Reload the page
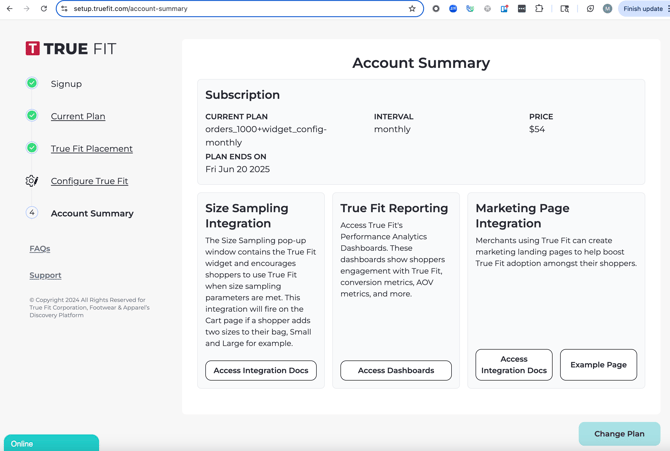The width and height of the screenshot is (670, 451). pyautogui.click(x=44, y=9)
